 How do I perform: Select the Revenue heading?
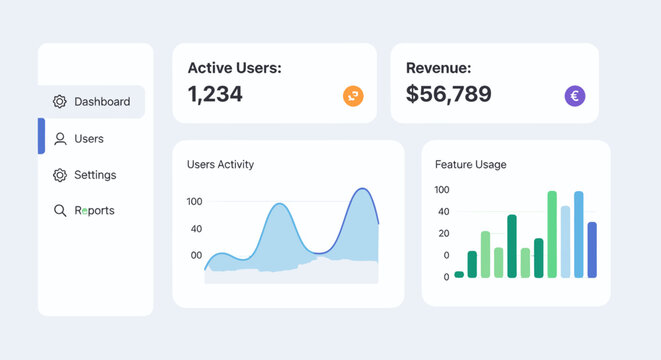(x=438, y=68)
